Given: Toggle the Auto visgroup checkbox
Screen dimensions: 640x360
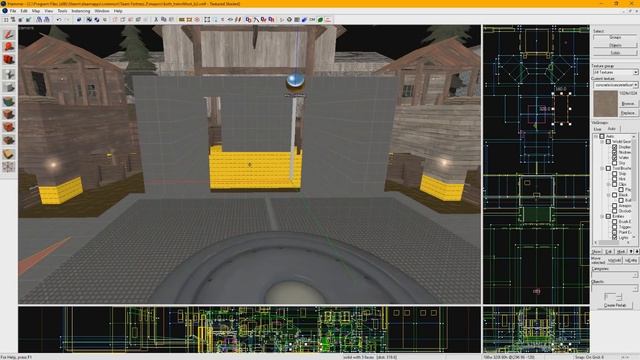Looking at the screenshot, I should (602, 136).
